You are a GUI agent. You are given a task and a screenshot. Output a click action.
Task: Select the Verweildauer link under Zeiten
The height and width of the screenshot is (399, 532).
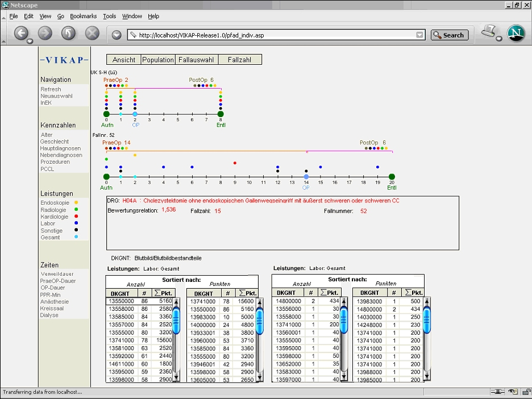coord(57,274)
